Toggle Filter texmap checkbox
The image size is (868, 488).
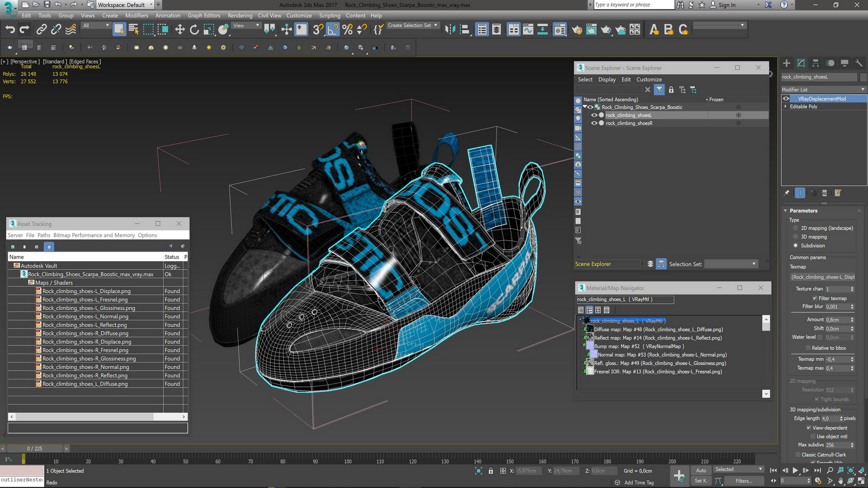coord(815,298)
